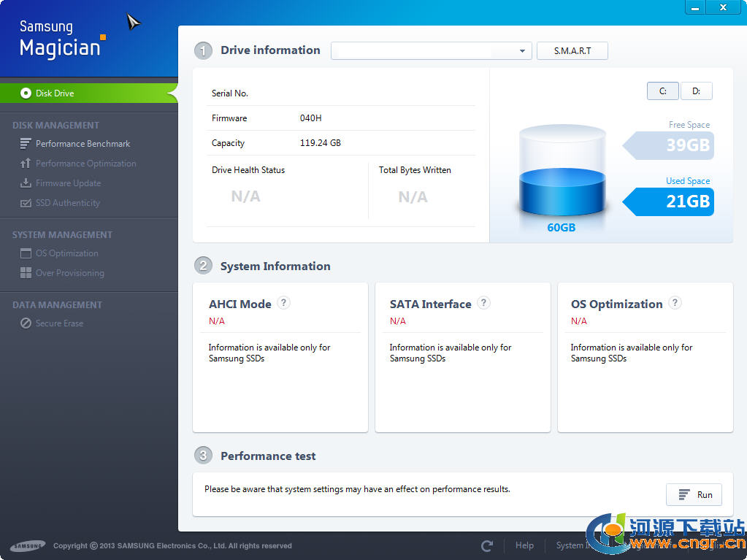The height and width of the screenshot is (560, 747).
Task: Open the Help link in footer
Action: click(x=524, y=545)
